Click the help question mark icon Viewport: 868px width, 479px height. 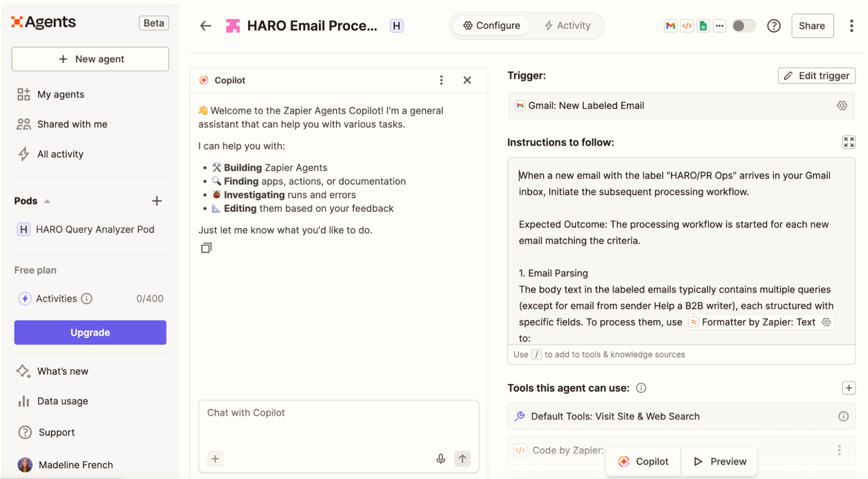[x=774, y=26]
